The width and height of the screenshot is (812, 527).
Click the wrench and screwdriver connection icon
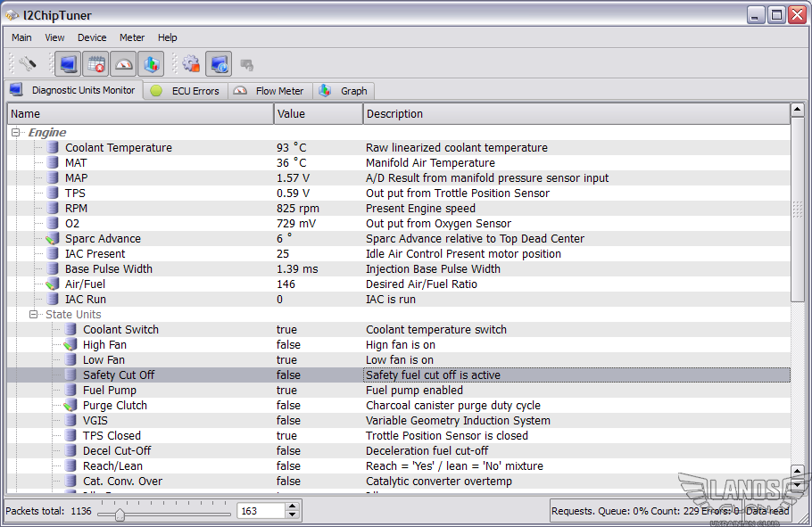[x=28, y=64]
